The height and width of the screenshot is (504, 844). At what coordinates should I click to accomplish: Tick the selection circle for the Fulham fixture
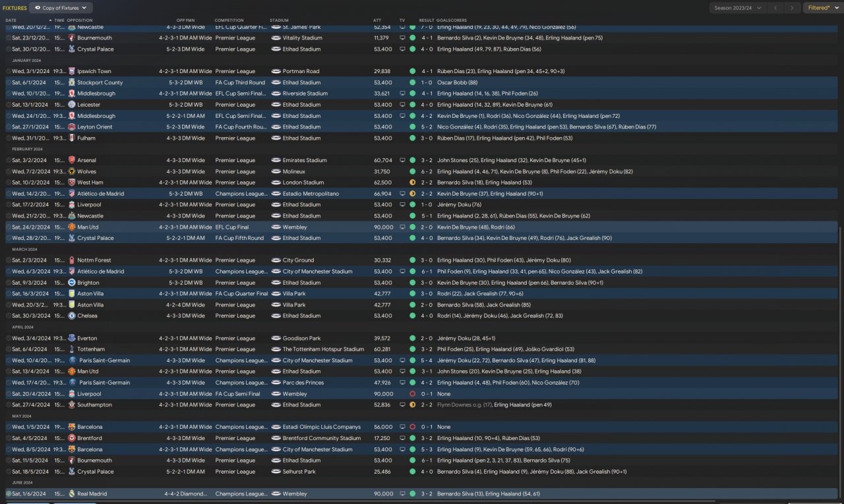9,138
